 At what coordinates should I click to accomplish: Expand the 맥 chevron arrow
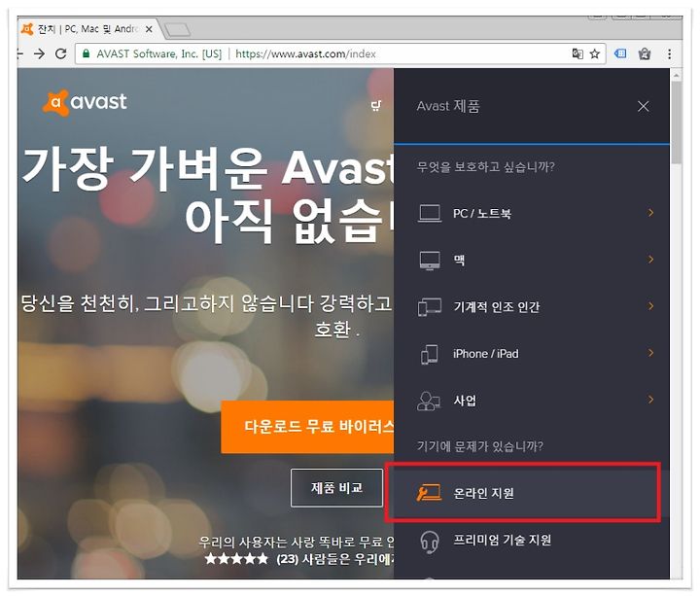650,260
